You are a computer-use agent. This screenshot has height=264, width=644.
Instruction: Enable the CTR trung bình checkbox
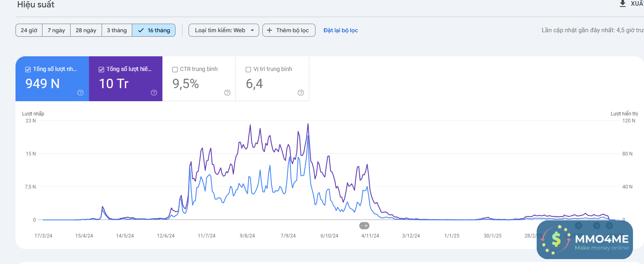point(175,69)
